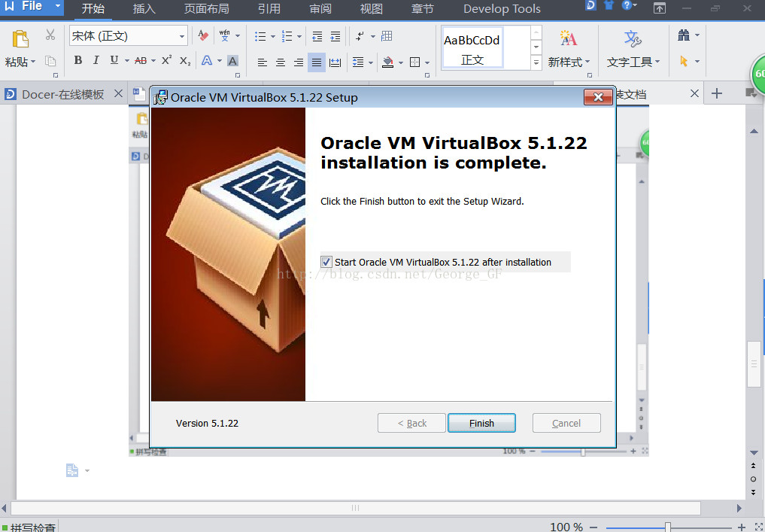Switch to the 插入 ribbon tab
Image resolution: width=765 pixels, height=532 pixels.
coord(145,9)
